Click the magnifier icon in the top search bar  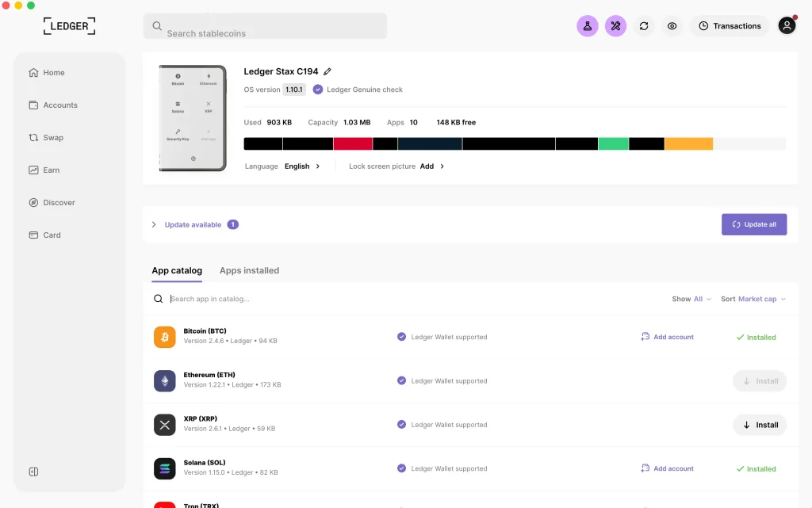(157, 26)
